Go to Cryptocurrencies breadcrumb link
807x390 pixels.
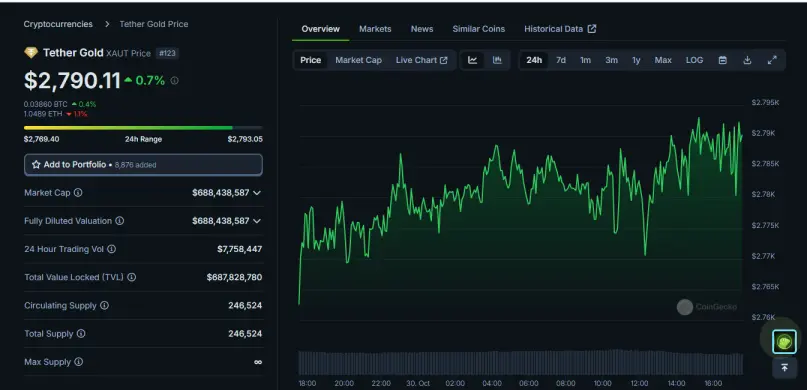(x=58, y=24)
